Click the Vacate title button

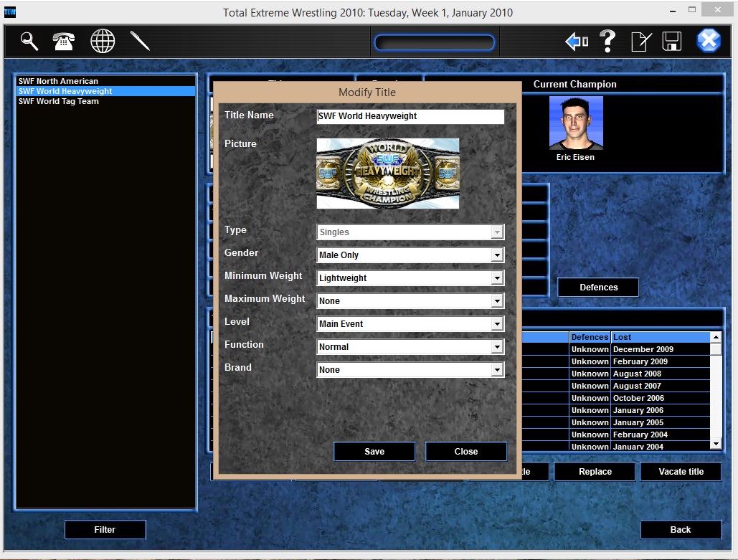680,471
